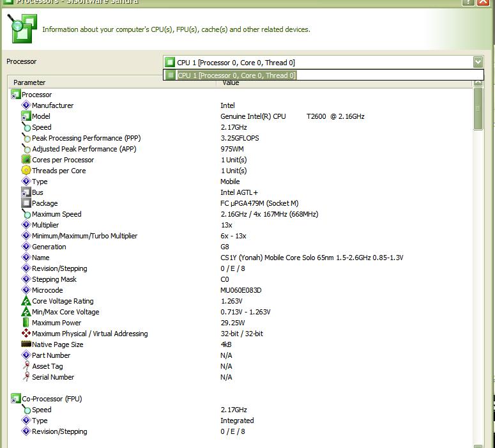Select the Integrated FPU type value

coord(237,421)
